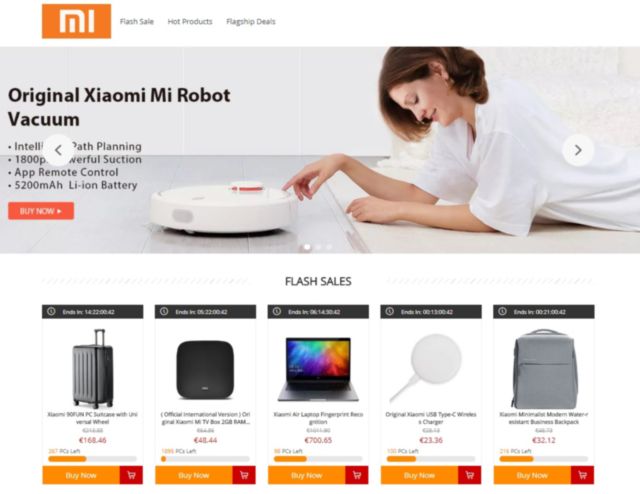Viewport: 640px width, 494px height.
Task: Add the Mi TV Box to cart
Action: point(244,475)
